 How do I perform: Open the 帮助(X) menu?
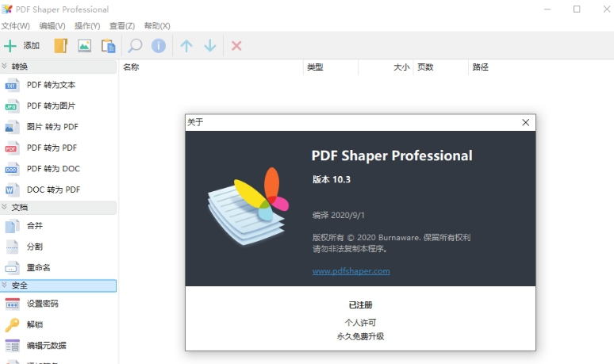coord(157,26)
